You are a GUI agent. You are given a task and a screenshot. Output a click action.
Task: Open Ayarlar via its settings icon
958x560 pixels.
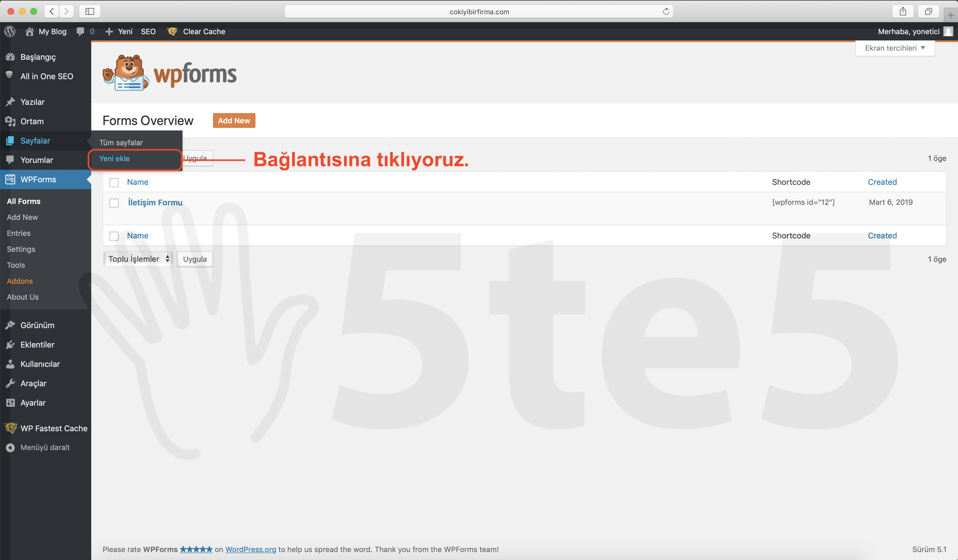coord(10,403)
